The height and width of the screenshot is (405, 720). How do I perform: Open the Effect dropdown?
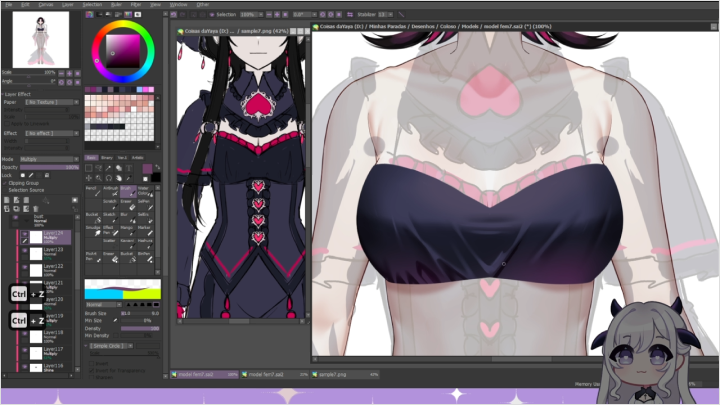(51, 133)
